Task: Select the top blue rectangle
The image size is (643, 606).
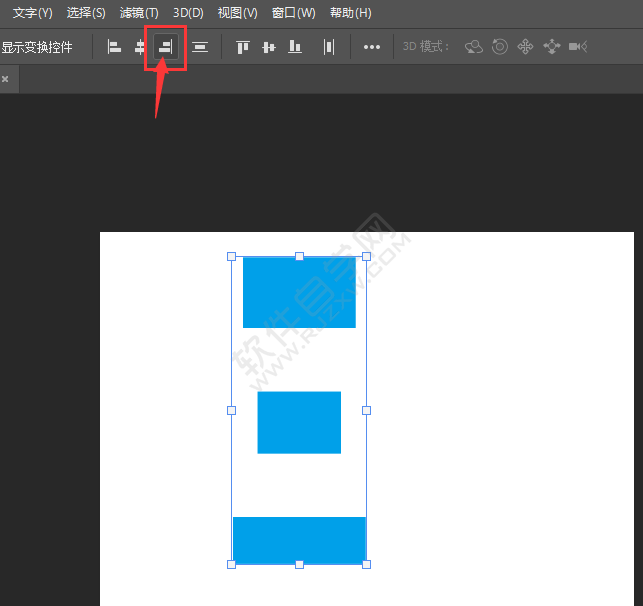Action: (x=299, y=292)
